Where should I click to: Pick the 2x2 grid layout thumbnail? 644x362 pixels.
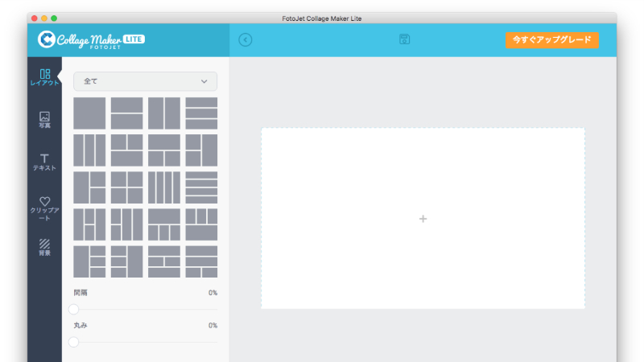(x=126, y=187)
